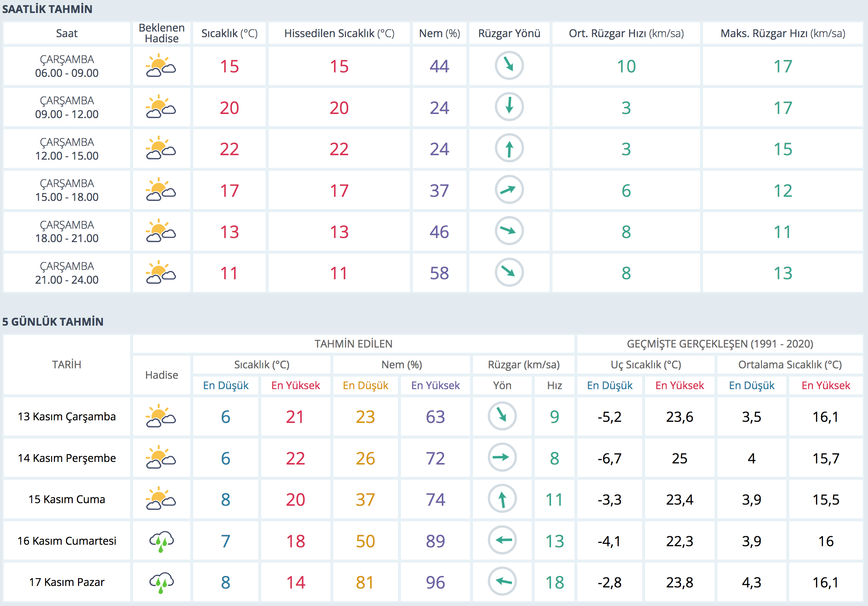Click the partly cloudy icon for 15 Kasım Cuma
Image resolution: width=868 pixels, height=606 pixels.
(161, 499)
